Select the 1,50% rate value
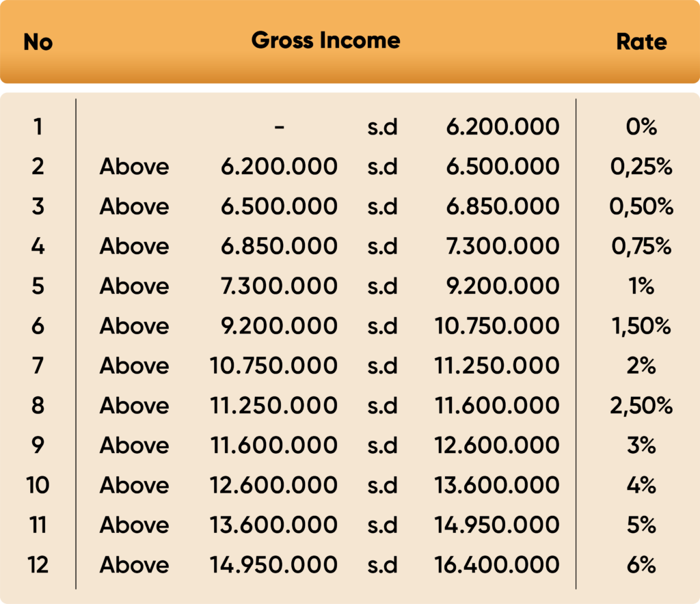The width and height of the screenshot is (700, 604). click(x=641, y=326)
